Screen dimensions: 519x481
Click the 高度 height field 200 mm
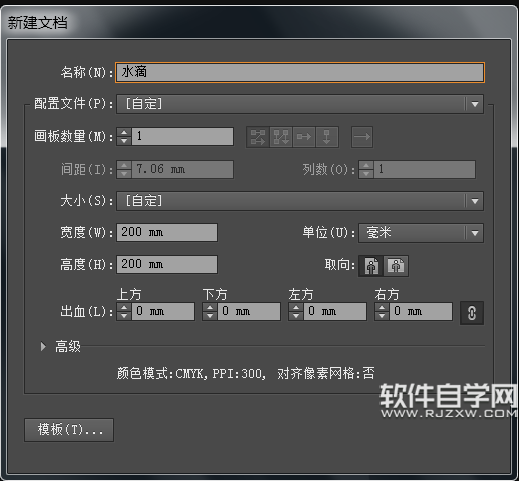click(x=167, y=265)
